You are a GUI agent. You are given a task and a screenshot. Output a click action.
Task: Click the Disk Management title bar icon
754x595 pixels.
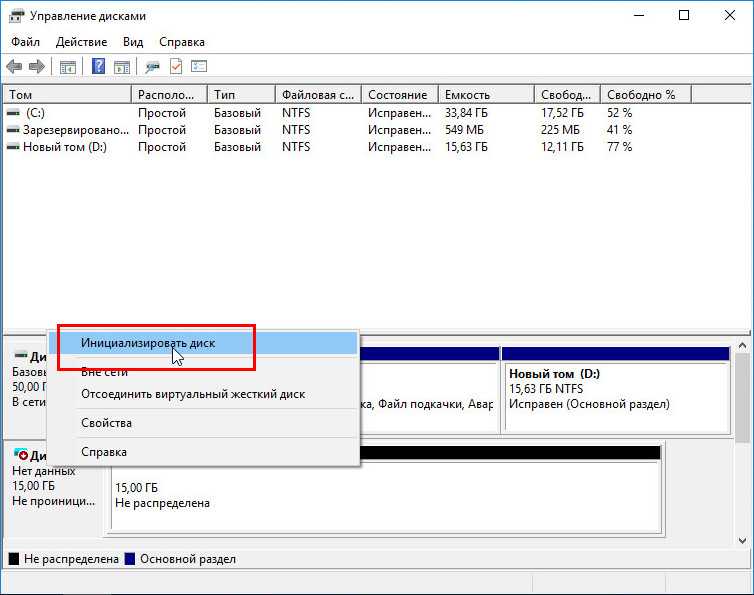pyautogui.click(x=16, y=16)
